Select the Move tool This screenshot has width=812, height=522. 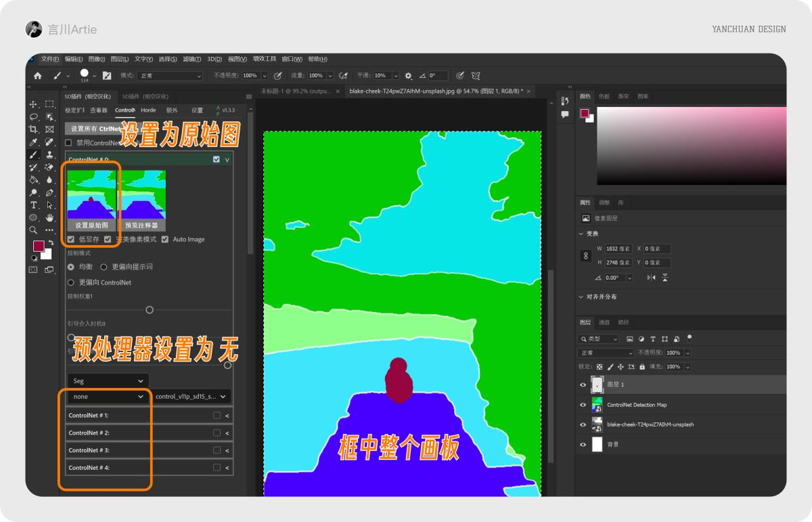pyautogui.click(x=33, y=104)
